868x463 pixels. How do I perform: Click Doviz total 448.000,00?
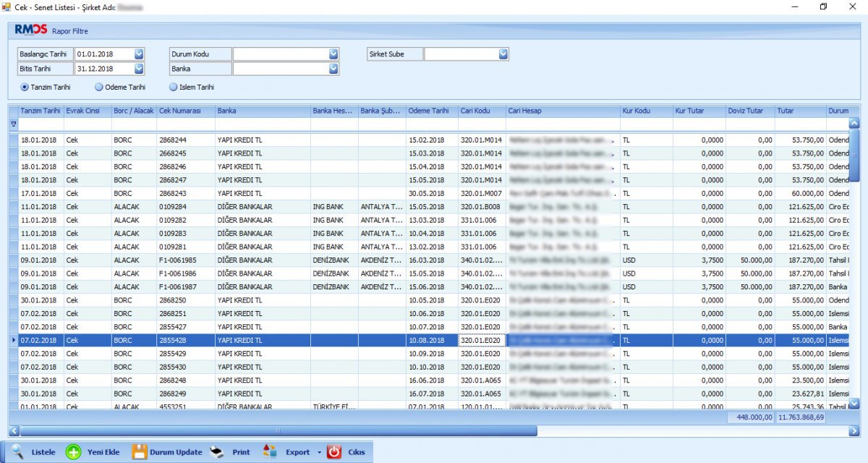(750, 417)
